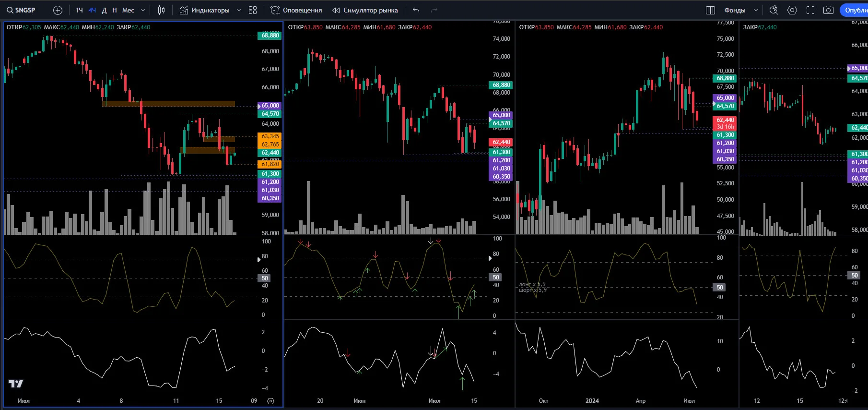Image resolution: width=868 pixels, height=410 pixels.
Task: Click the 62,765 orange price label
Action: [270, 145]
